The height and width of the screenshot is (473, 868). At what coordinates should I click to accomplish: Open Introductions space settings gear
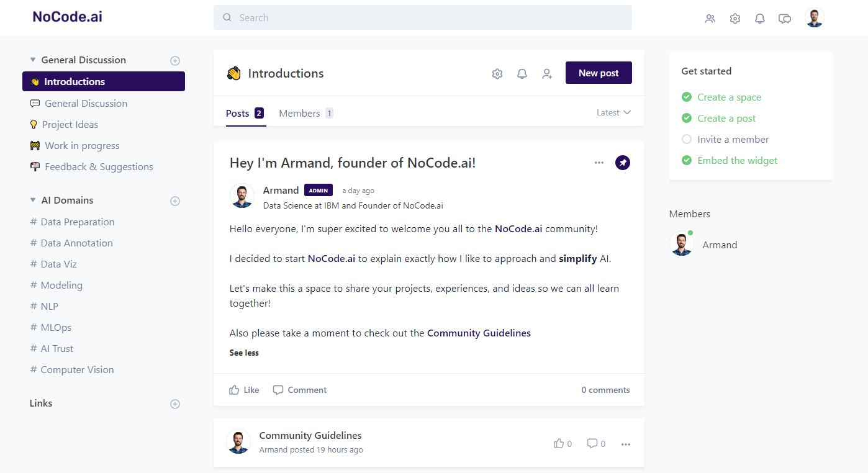pyautogui.click(x=497, y=74)
